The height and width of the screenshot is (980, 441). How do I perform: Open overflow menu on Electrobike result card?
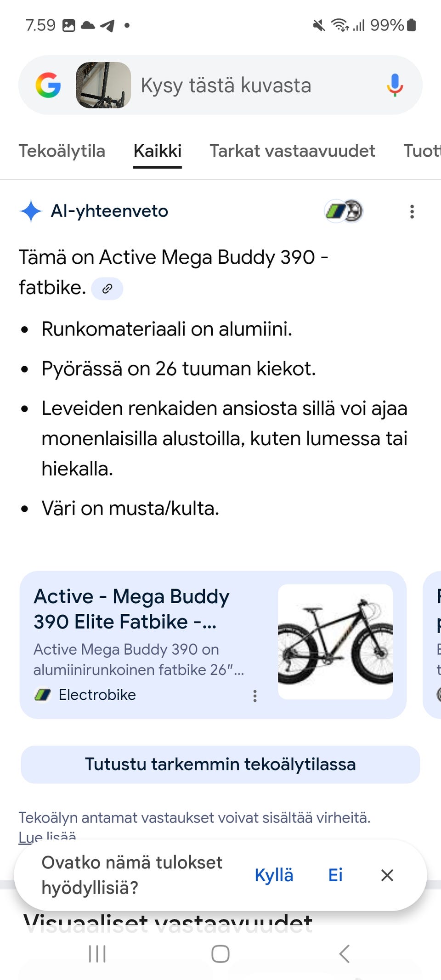pyautogui.click(x=255, y=696)
